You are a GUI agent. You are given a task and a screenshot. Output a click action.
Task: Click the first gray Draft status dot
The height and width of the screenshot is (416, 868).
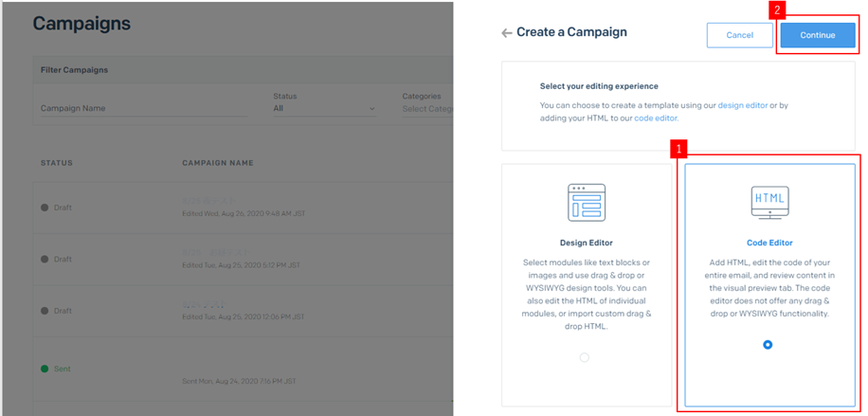point(45,208)
